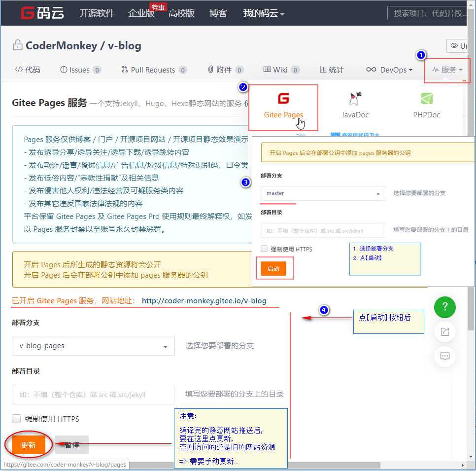The width and height of the screenshot is (476, 471).
Task: Switch to the 代码 tab
Action: tap(28, 70)
